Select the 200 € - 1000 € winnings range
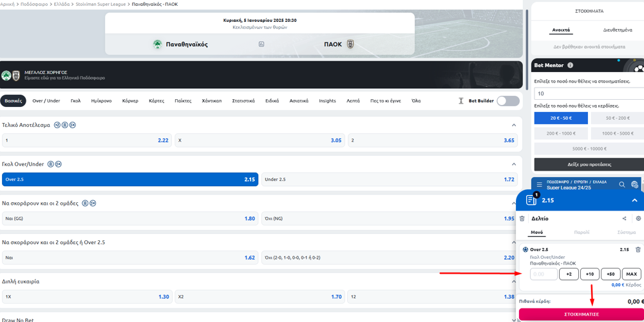The width and height of the screenshot is (644, 322). 561,133
